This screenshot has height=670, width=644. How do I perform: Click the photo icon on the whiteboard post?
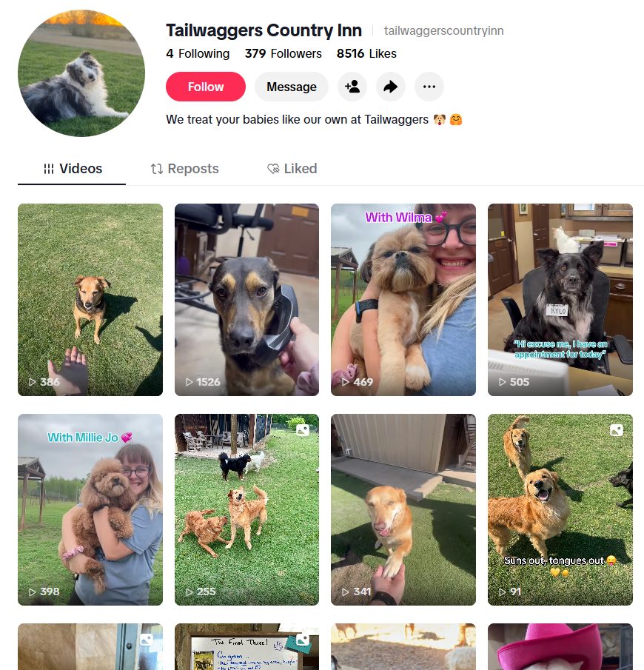click(x=303, y=639)
